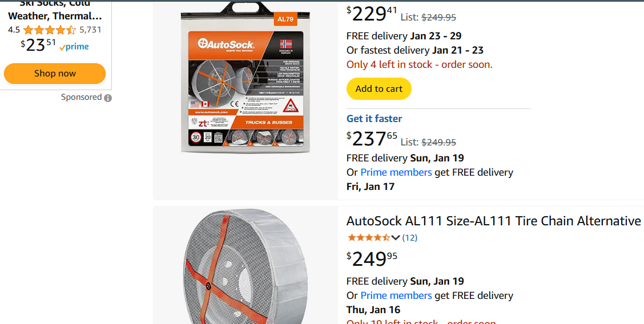Screen dimensions: 644x324
Task: Click the $229.41 price
Action: tap(372, 13)
